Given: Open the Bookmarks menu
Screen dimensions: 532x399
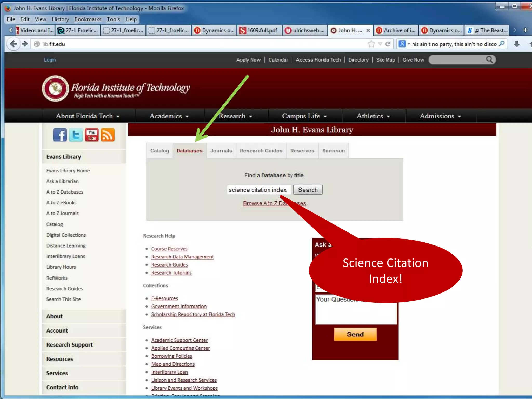Looking at the screenshot, I should [x=88, y=19].
